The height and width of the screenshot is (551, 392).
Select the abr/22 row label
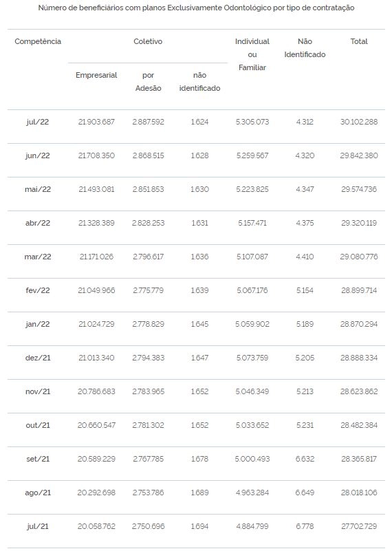pos(38,223)
